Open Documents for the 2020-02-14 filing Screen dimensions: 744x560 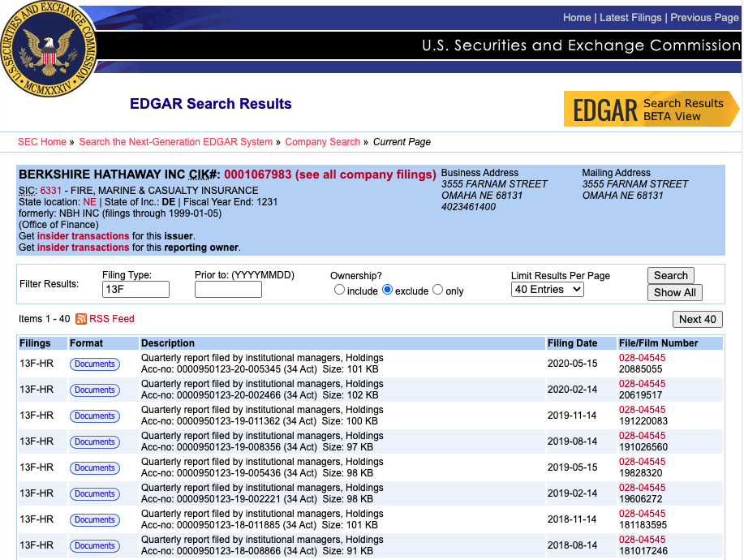[95, 390]
